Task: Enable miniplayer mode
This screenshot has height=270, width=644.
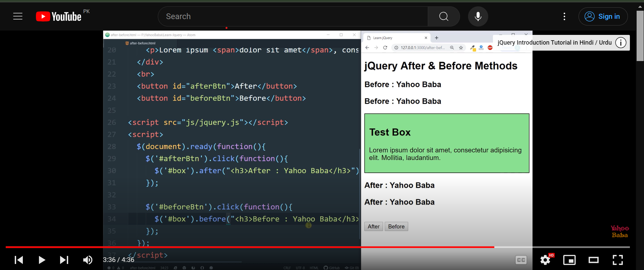Action: tap(569, 260)
